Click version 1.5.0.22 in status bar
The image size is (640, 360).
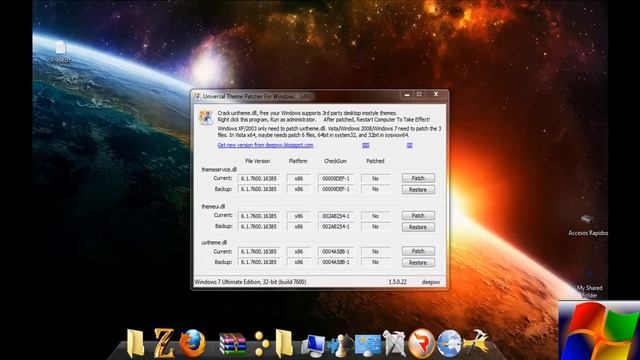click(397, 282)
